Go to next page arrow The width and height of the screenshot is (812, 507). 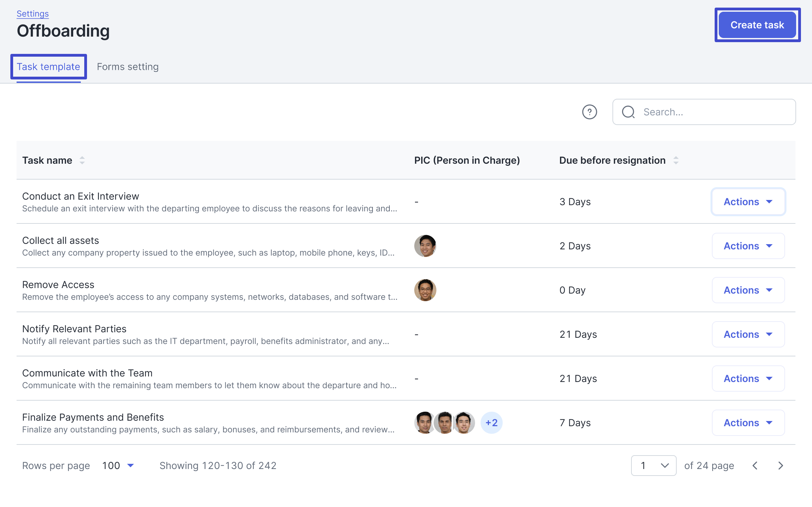781,466
